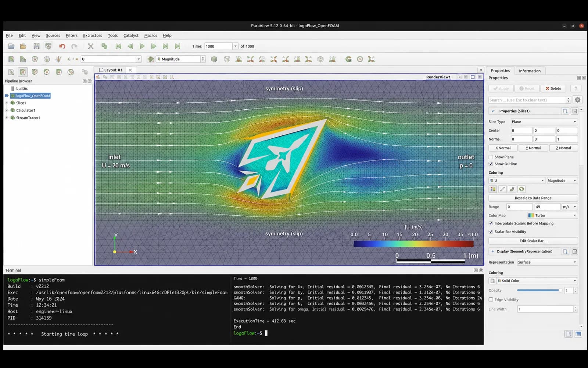
Task: Open the Filters menu
Action: [72, 36]
